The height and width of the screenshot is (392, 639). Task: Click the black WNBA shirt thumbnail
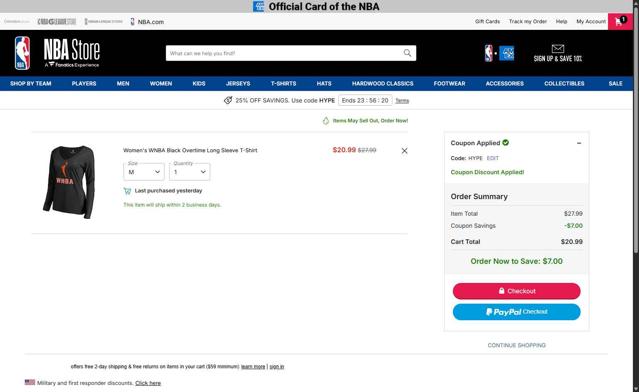[69, 182]
